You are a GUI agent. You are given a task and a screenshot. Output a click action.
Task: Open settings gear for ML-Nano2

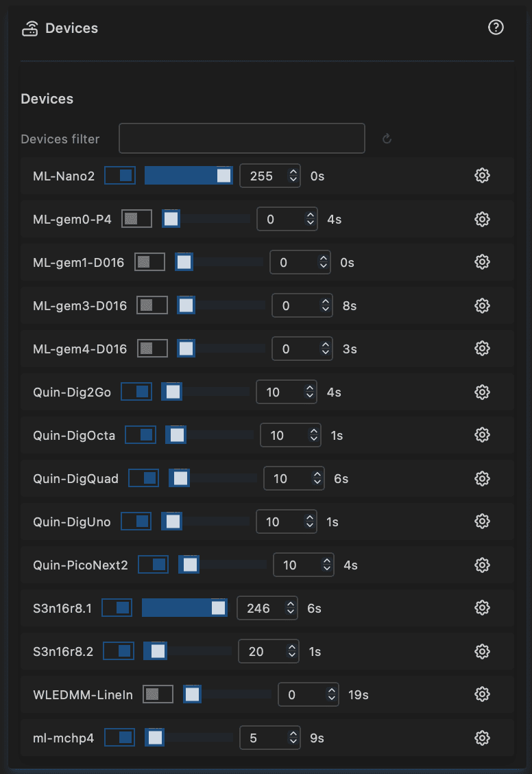tap(482, 176)
